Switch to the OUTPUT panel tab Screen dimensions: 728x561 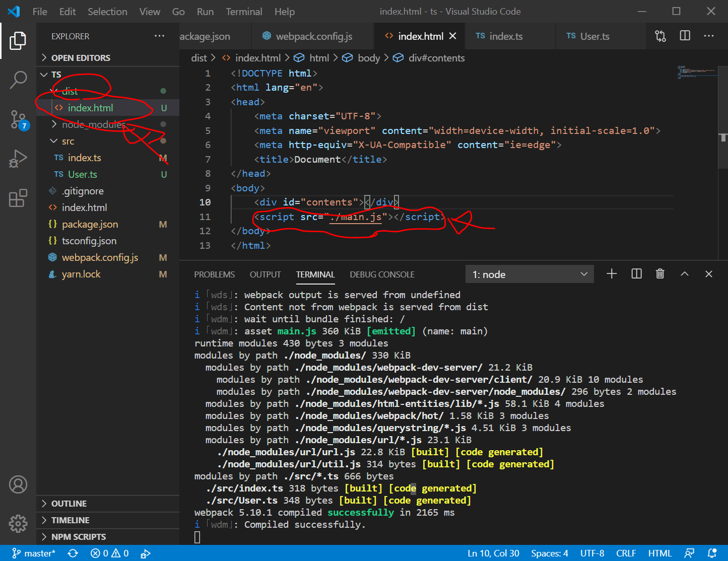click(x=265, y=274)
